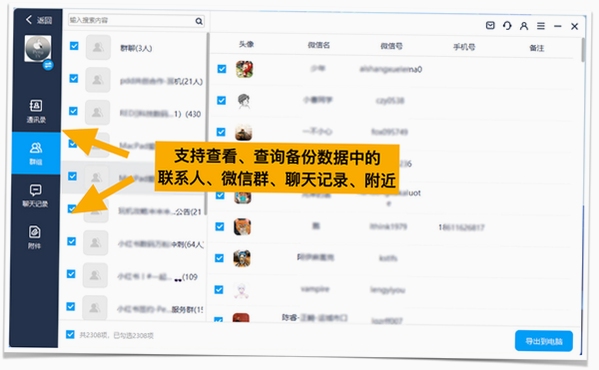The height and width of the screenshot is (370, 599).
Task: Click 导出到电脑 export to computer button
Action: pos(544,341)
